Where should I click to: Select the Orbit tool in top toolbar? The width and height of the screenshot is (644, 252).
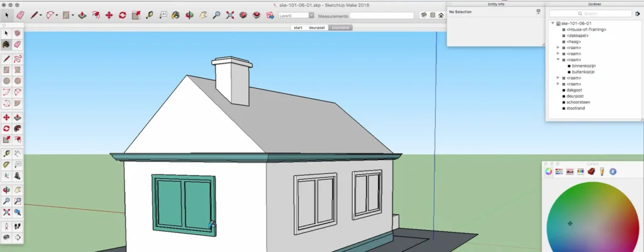[189, 14]
